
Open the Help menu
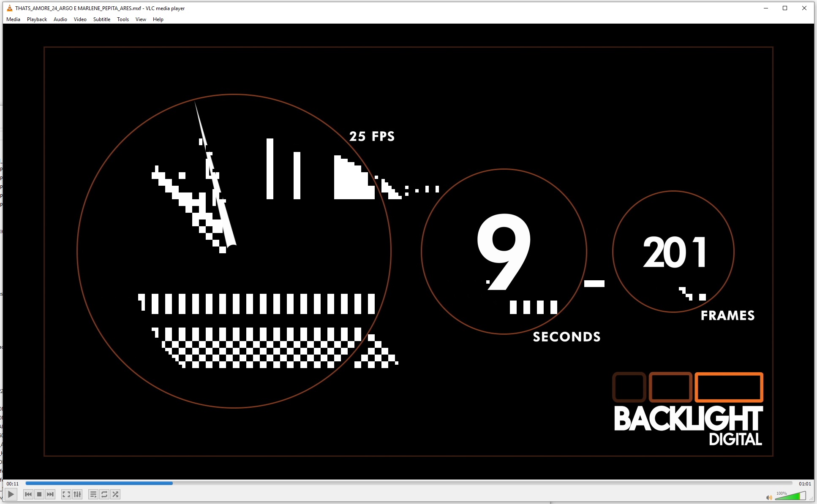tap(158, 19)
